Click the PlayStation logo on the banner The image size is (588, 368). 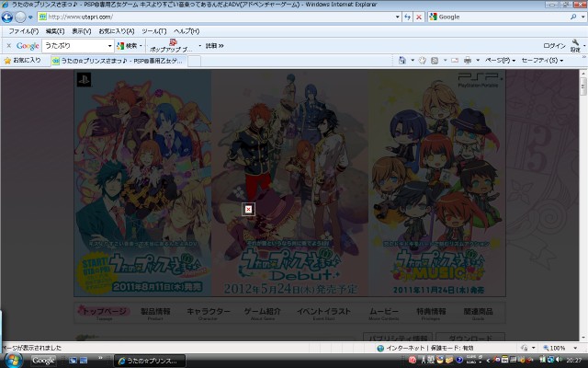point(84,80)
